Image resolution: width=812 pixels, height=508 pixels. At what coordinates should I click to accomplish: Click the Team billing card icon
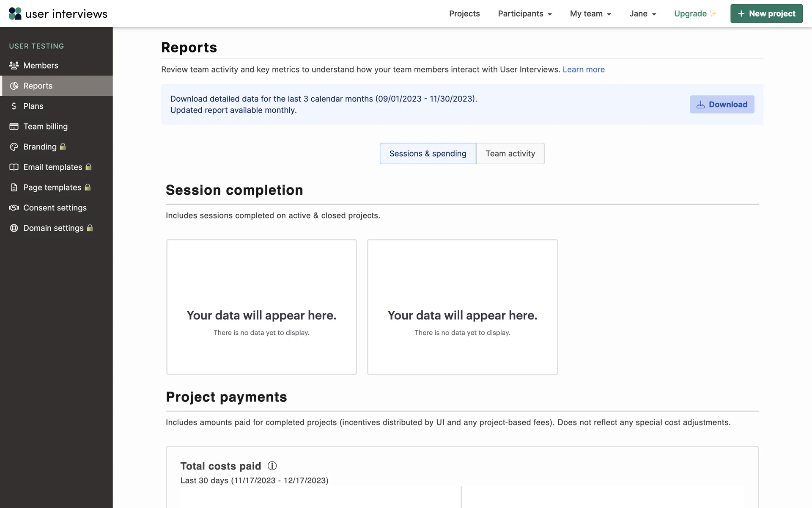[x=14, y=127]
